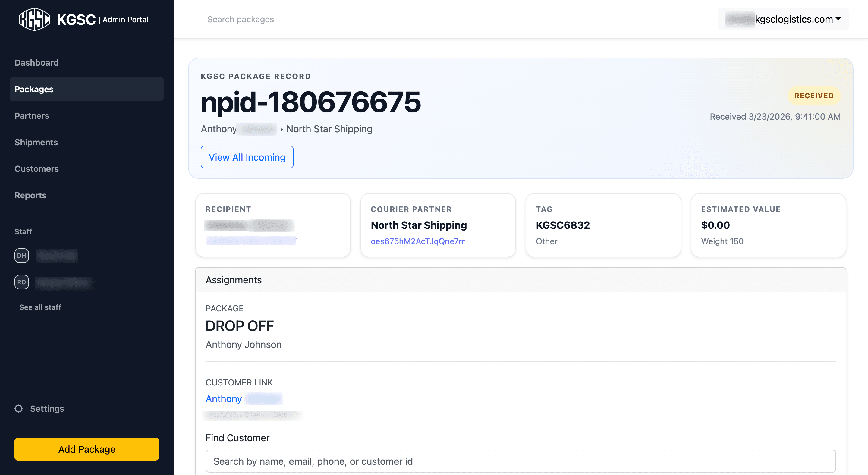Open the Customers section
Viewport: 868px width, 475px height.
(x=37, y=169)
